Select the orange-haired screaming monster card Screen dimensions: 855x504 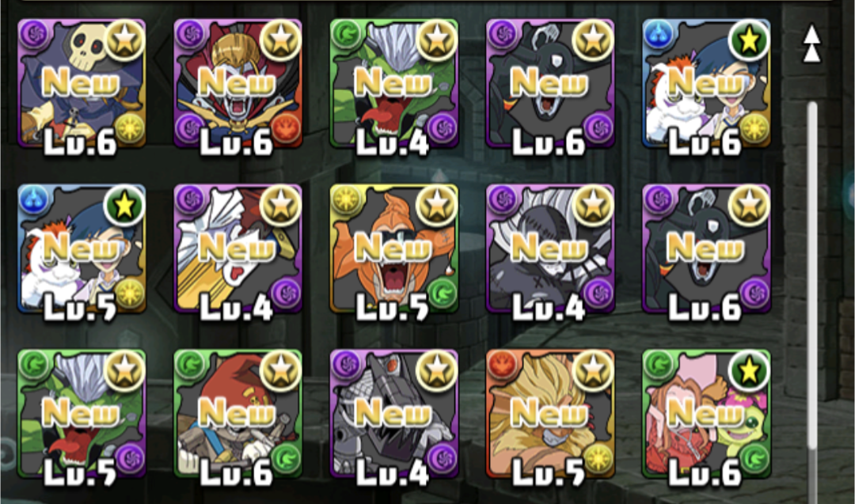tap(393, 249)
